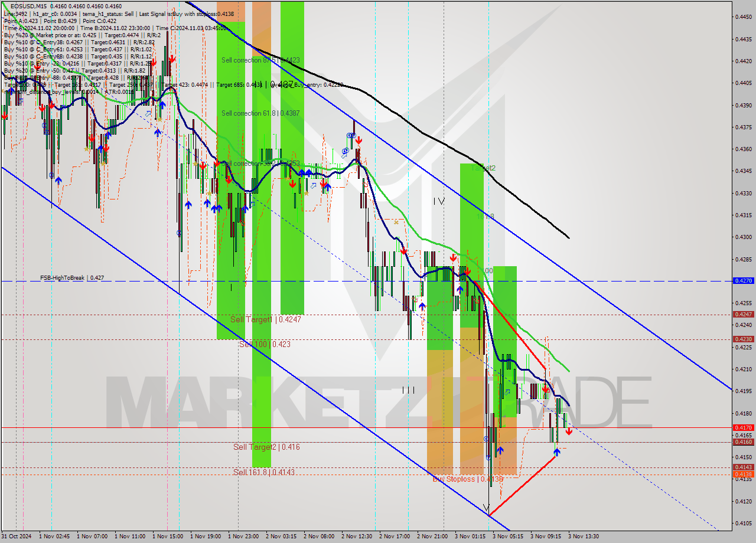Click the 0.4143 price tag on the axis
This screenshot has width=756, height=543.
pos(742,467)
